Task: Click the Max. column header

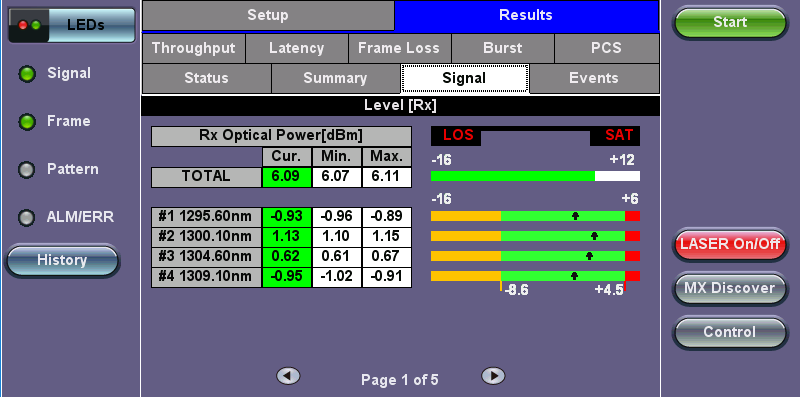Action: click(x=387, y=157)
